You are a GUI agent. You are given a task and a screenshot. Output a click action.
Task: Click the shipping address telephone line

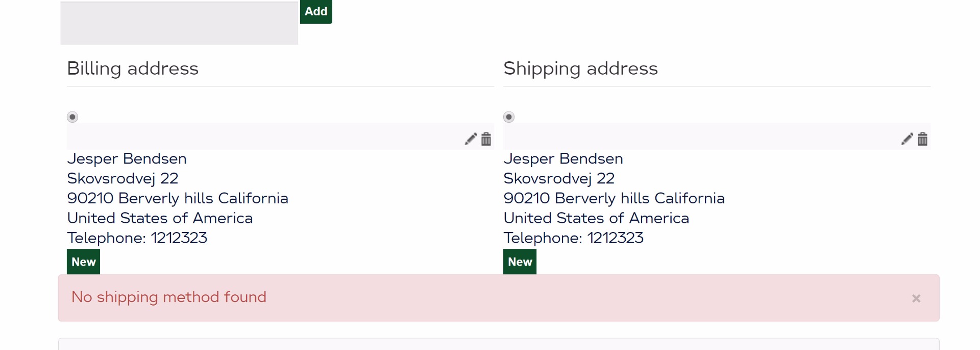pyautogui.click(x=573, y=238)
